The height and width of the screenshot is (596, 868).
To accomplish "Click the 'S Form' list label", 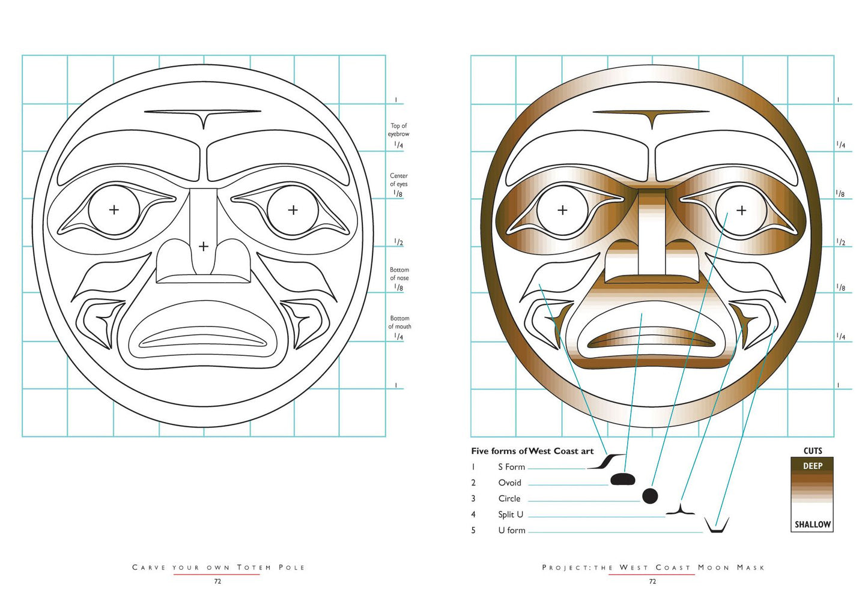I will pyautogui.click(x=511, y=467).
